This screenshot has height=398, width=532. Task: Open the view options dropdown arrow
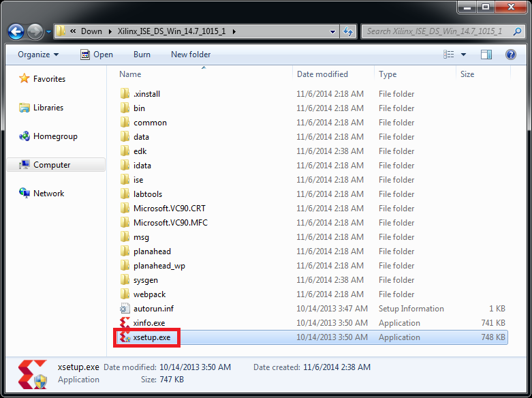pos(463,55)
